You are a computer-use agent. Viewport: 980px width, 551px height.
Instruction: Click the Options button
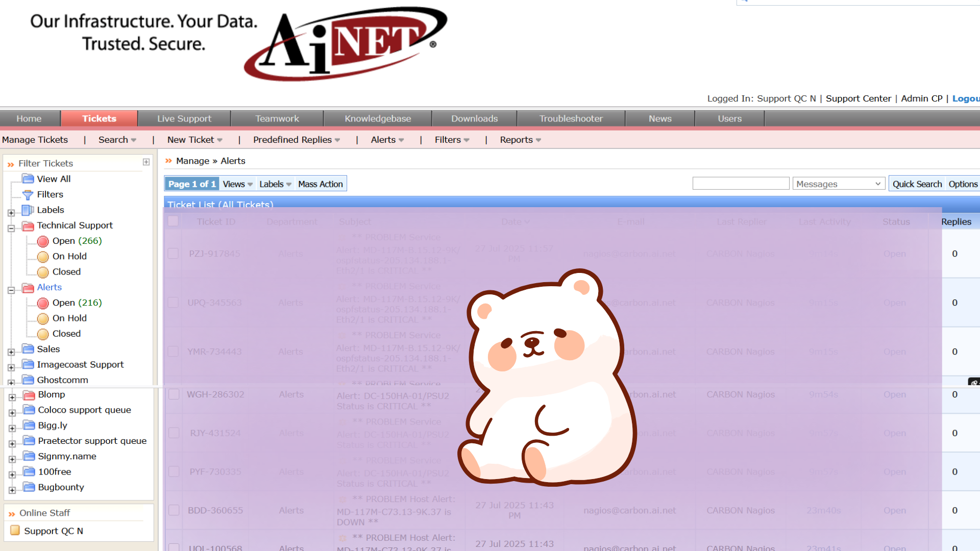click(963, 184)
